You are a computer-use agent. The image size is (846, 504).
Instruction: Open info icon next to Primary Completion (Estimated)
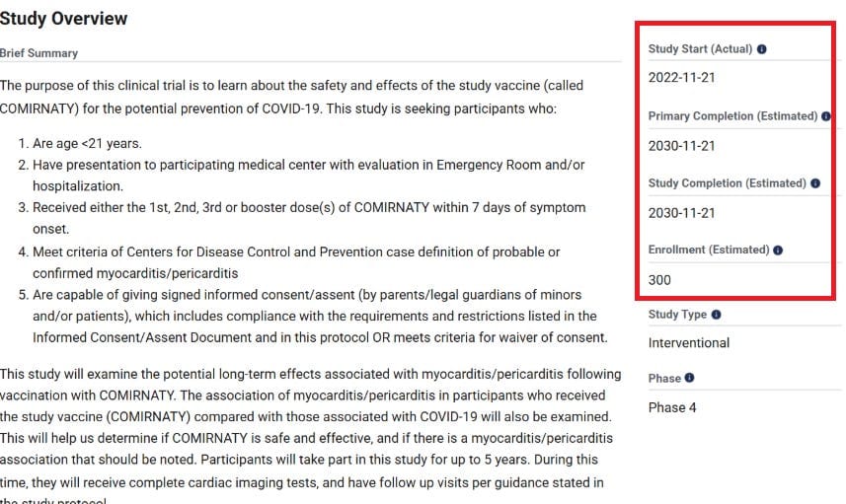[825, 116]
